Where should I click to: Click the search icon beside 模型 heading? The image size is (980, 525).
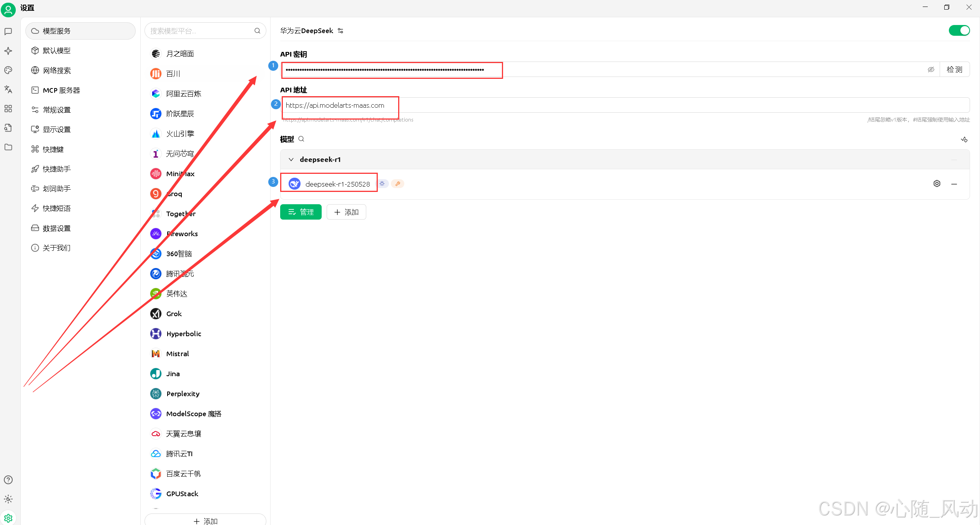pos(301,139)
